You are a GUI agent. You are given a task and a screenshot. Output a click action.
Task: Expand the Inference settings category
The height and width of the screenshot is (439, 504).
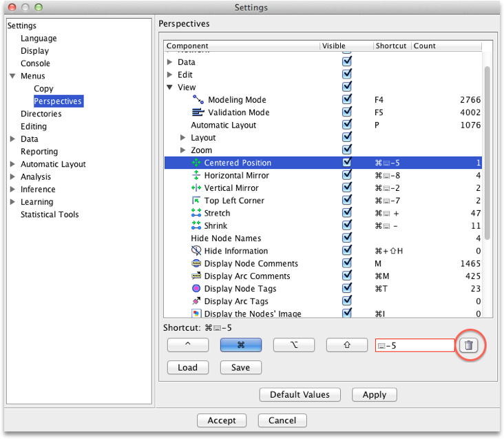coord(12,189)
